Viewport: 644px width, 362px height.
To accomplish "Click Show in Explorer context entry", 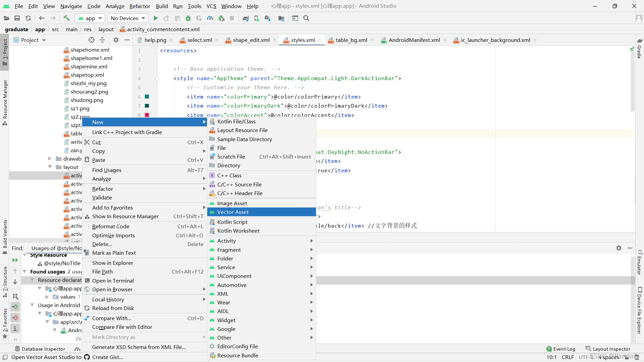I will pyautogui.click(x=145, y=263).
